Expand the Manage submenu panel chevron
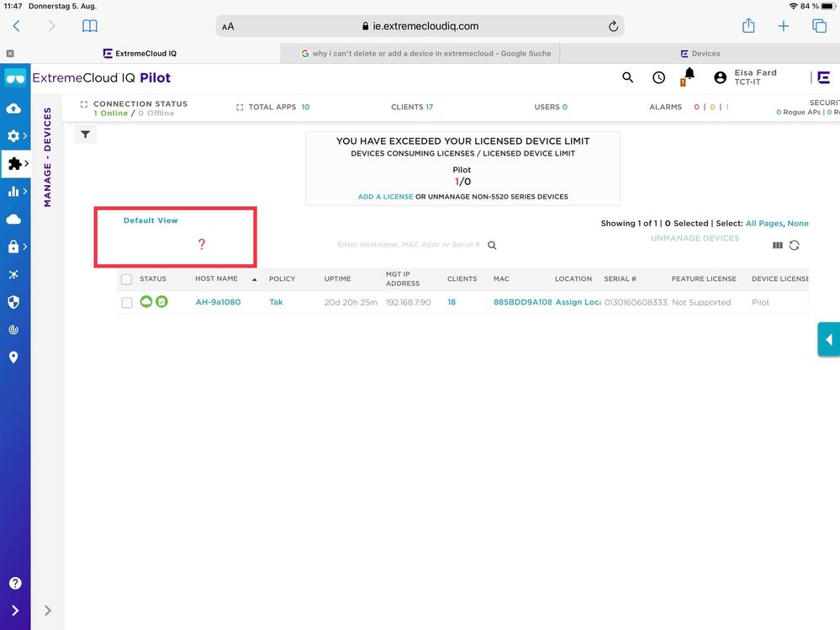Viewport: 840px width, 630px height. [48, 610]
